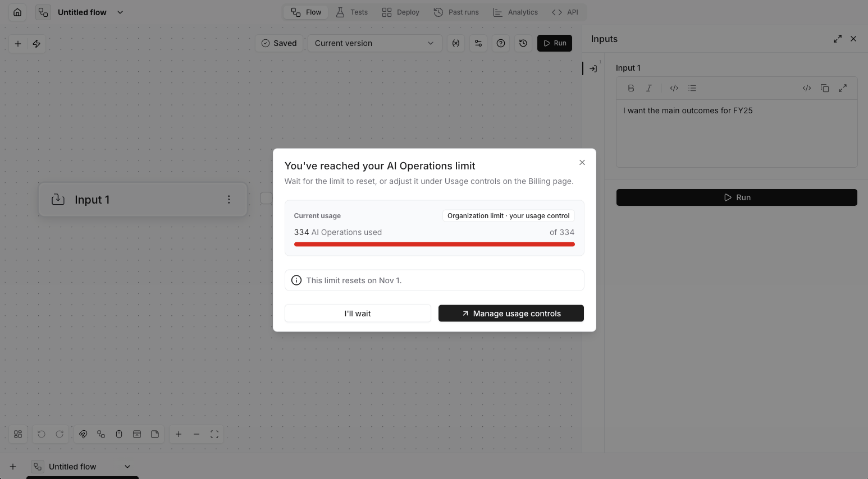
Task: Open the three-dot menu on the Input 1 node
Action: click(x=229, y=200)
